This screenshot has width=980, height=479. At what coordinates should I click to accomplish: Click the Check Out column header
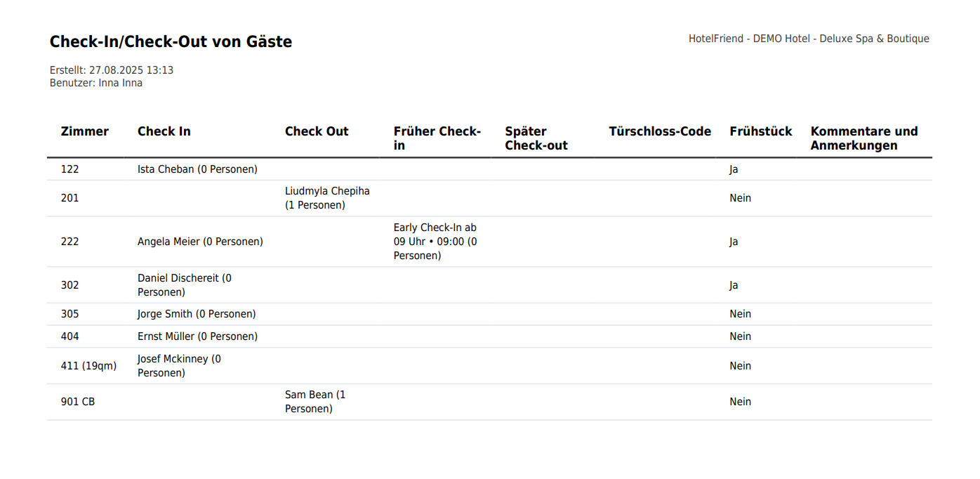coord(317,131)
